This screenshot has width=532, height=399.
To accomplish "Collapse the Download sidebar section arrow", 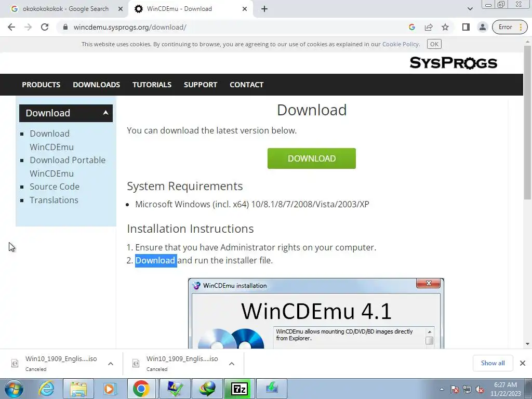I will click(x=105, y=113).
